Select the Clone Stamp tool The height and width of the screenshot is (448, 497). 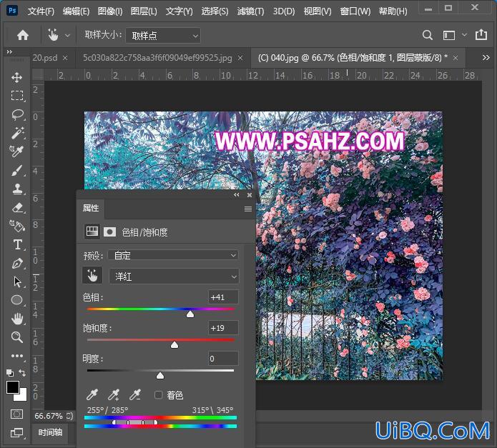click(x=17, y=189)
